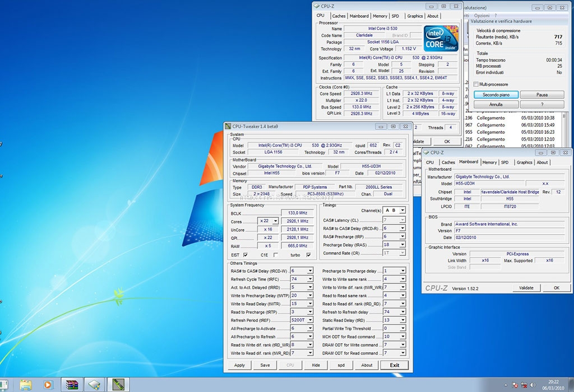Expand the Channel(s) A B dropdown
The height and width of the screenshot is (392, 574).
pyautogui.click(x=402, y=210)
